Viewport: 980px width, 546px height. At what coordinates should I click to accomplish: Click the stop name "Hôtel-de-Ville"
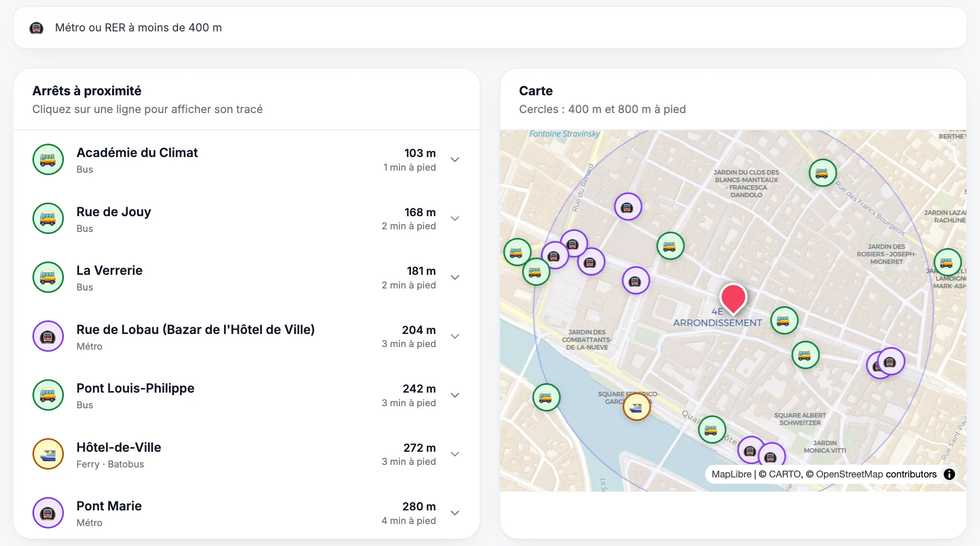tap(119, 447)
